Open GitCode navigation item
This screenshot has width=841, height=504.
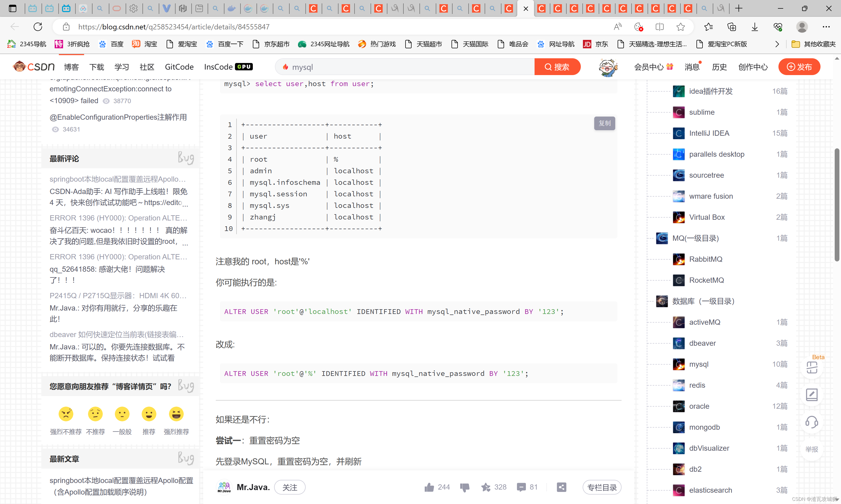pos(179,67)
